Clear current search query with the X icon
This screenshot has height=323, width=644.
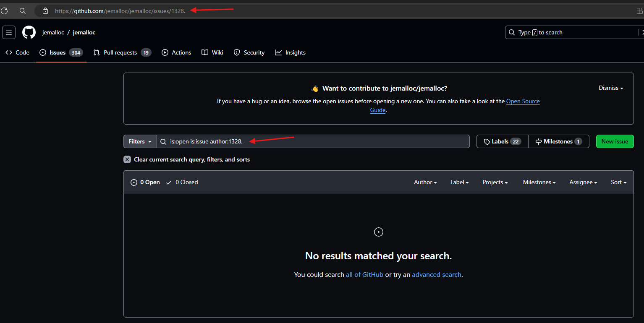[x=127, y=159]
